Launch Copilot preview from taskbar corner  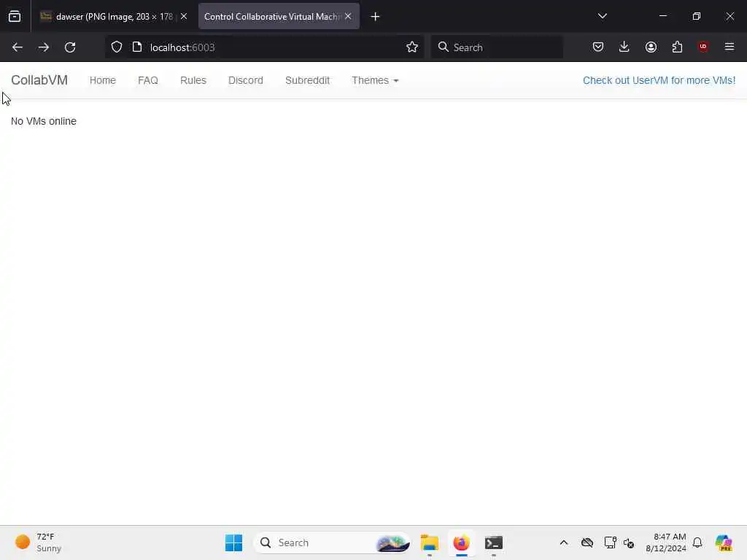[723, 542]
